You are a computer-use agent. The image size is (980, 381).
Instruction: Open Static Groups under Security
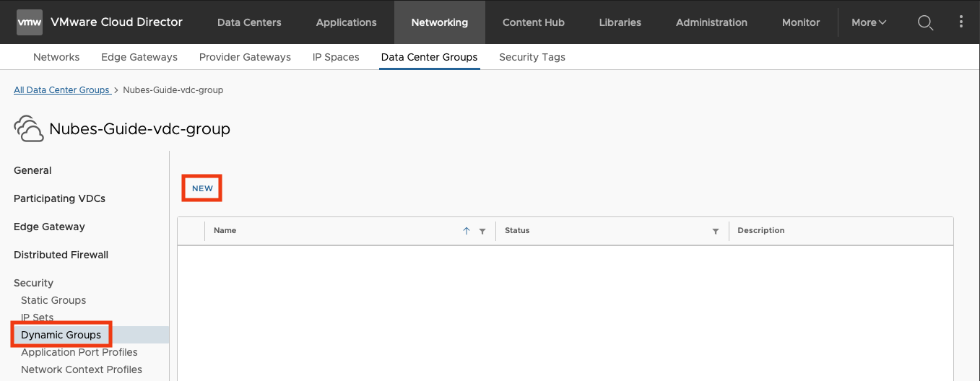pos(53,300)
